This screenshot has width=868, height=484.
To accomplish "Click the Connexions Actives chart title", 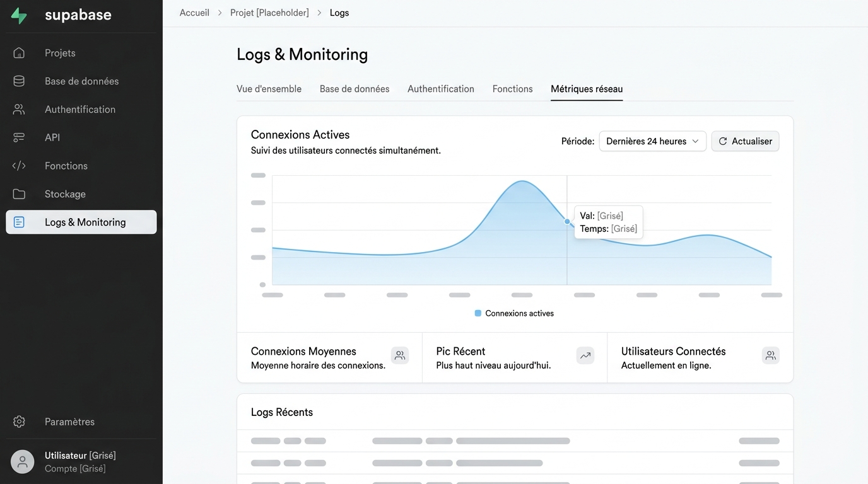I will click(300, 134).
